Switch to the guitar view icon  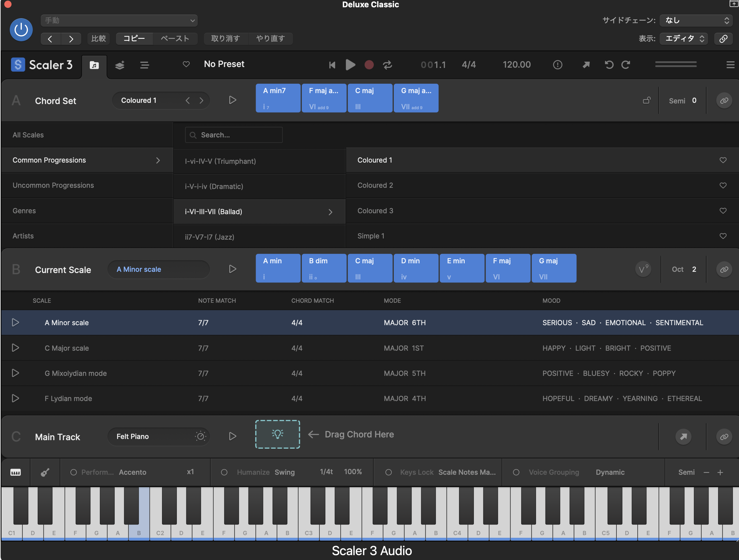coord(45,472)
